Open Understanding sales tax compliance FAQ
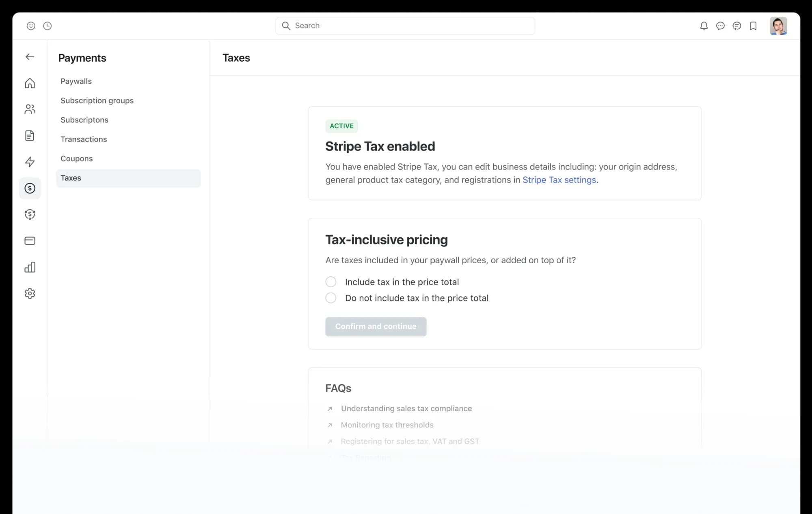This screenshot has height=514, width=812. click(x=406, y=408)
